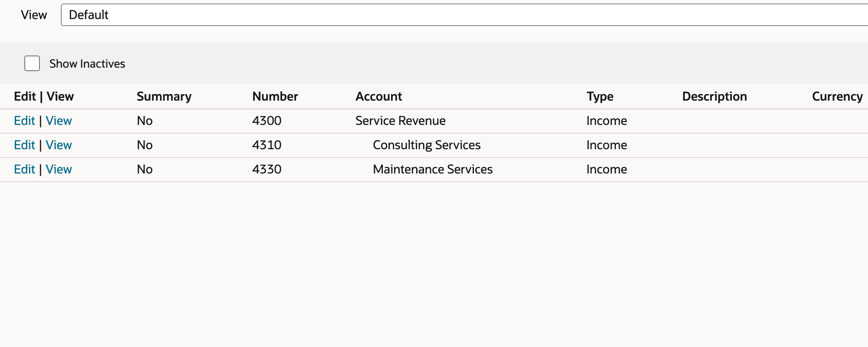Click the Summary value No for 4300
Viewport: 868px width, 347px height.
point(145,121)
